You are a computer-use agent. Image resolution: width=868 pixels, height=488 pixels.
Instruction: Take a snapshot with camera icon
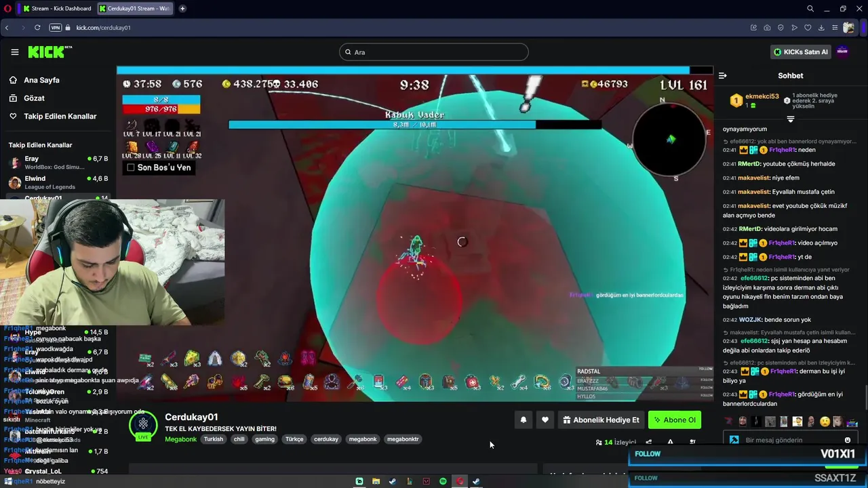767,28
